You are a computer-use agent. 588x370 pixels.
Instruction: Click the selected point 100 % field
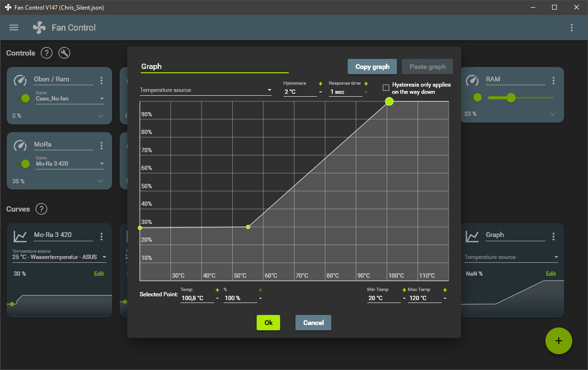(240, 298)
